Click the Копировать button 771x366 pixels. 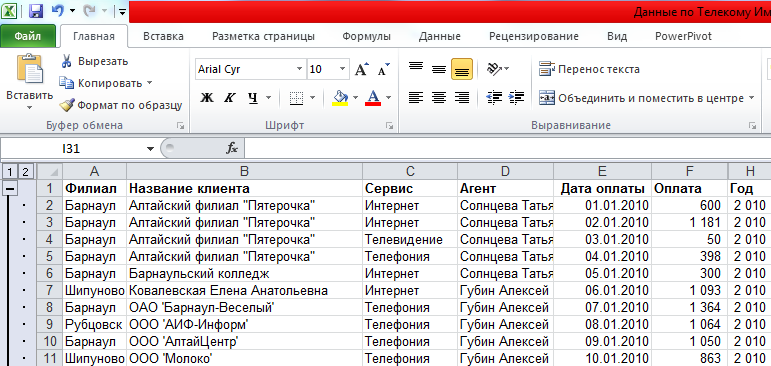click(x=101, y=83)
